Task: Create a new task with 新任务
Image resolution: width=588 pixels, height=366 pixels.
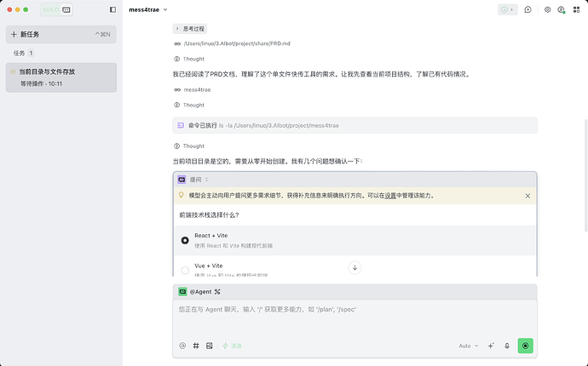Action: point(61,34)
